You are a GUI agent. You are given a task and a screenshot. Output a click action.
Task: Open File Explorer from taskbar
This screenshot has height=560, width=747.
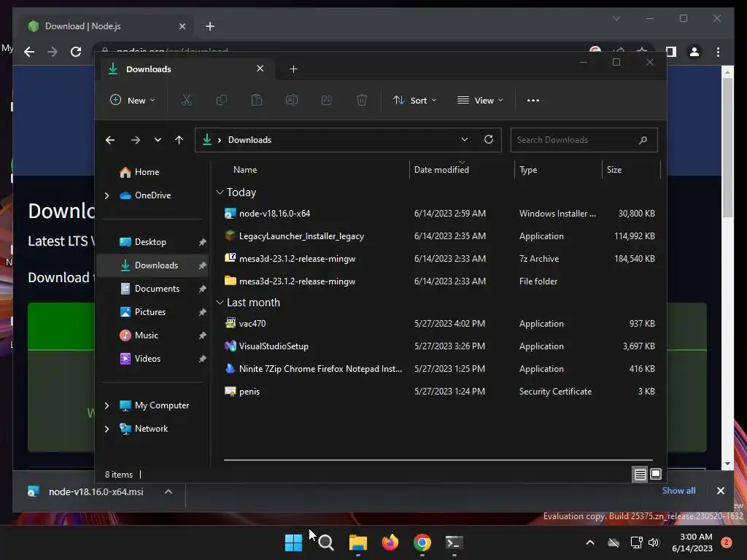(x=357, y=542)
